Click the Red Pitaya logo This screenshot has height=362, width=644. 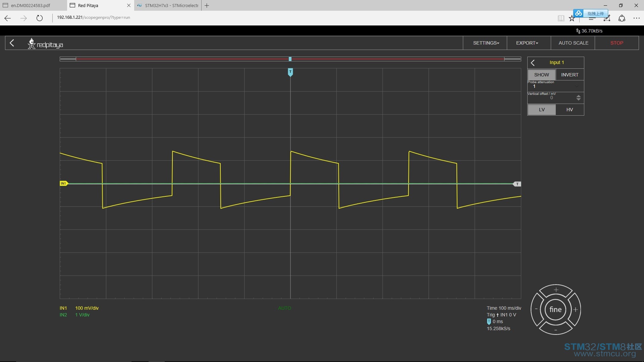45,44
